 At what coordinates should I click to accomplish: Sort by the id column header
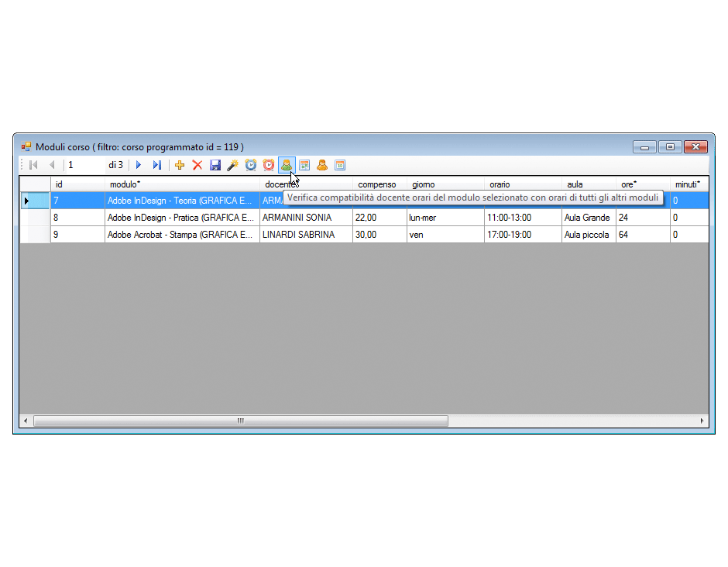tap(77, 184)
